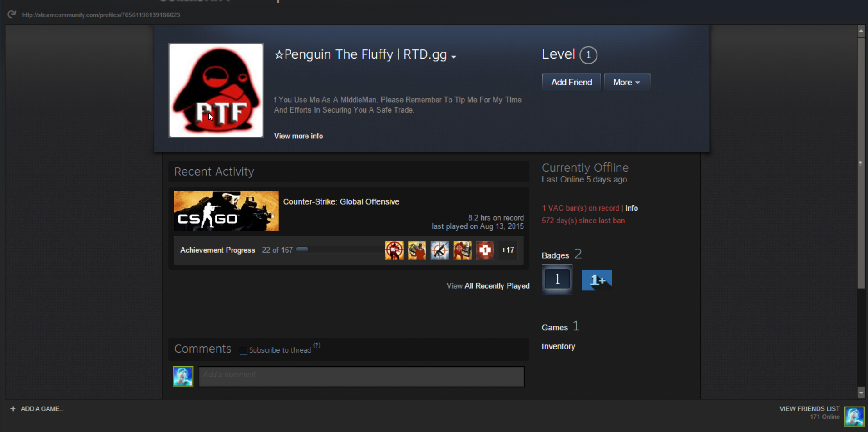Click the Achievement Progress bar
Image resolution: width=868 pixels, height=432 pixels.
tap(339, 250)
